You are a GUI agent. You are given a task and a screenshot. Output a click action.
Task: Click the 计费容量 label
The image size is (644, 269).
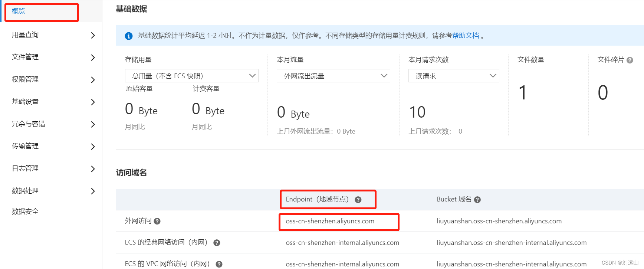coord(206,89)
